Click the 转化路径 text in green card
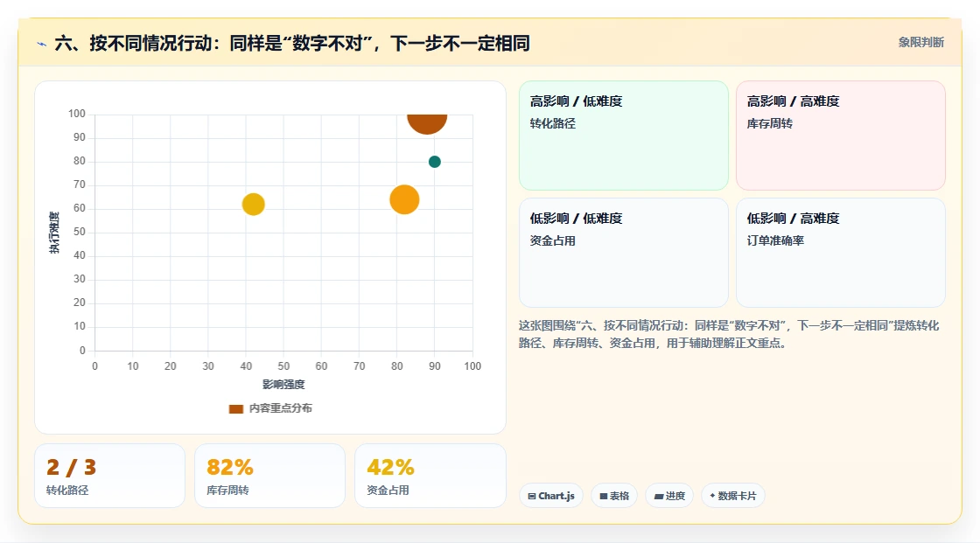The image size is (980, 543). (552, 123)
